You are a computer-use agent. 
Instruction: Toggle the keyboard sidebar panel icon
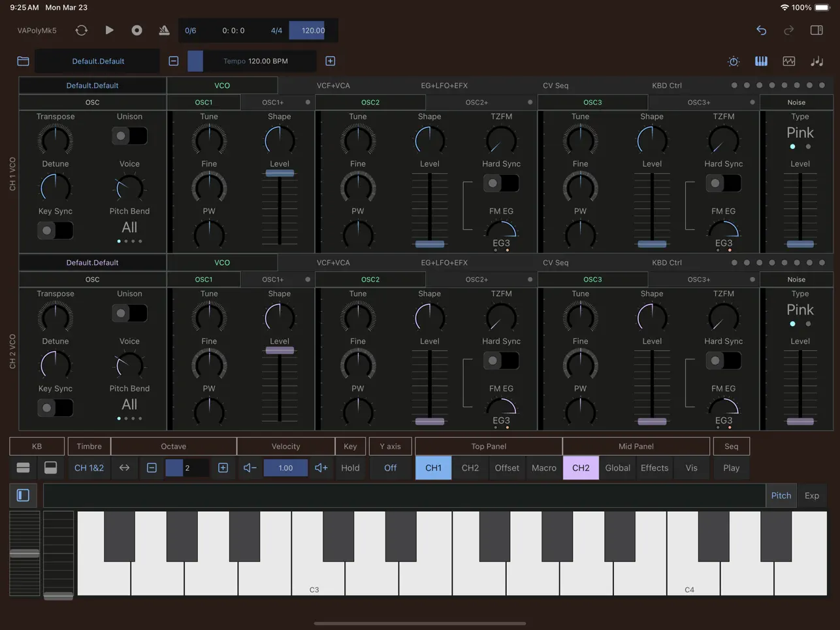coord(23,495)
